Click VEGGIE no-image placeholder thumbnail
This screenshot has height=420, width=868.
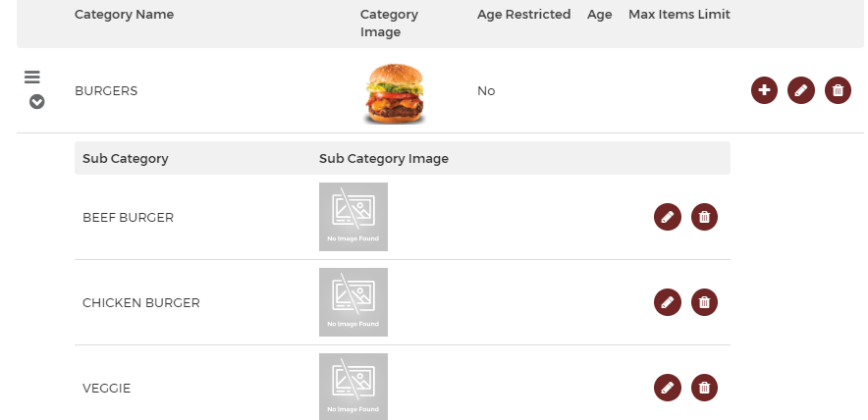pos(353,387)
